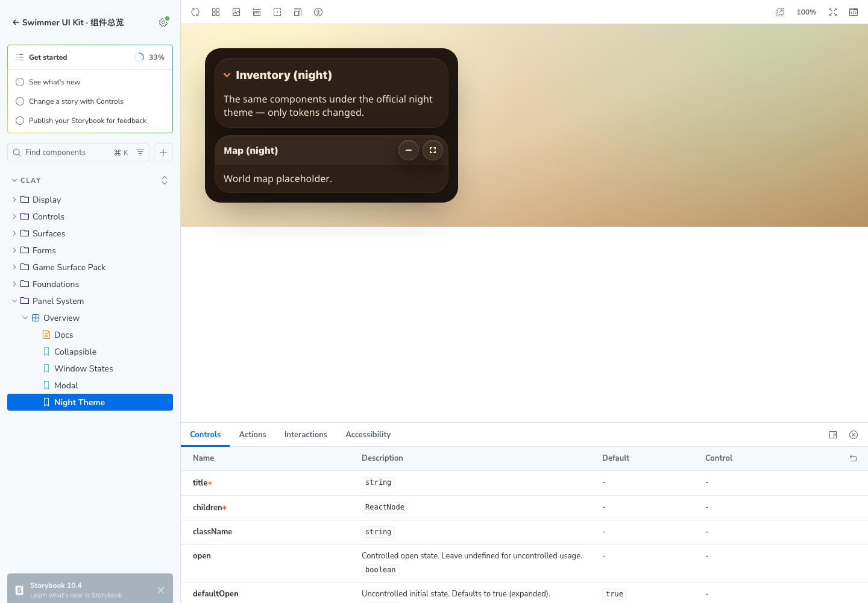Toggle the measure tool icon
The width and height of the screenshot is (868, 603).
(x=257, y=12)
